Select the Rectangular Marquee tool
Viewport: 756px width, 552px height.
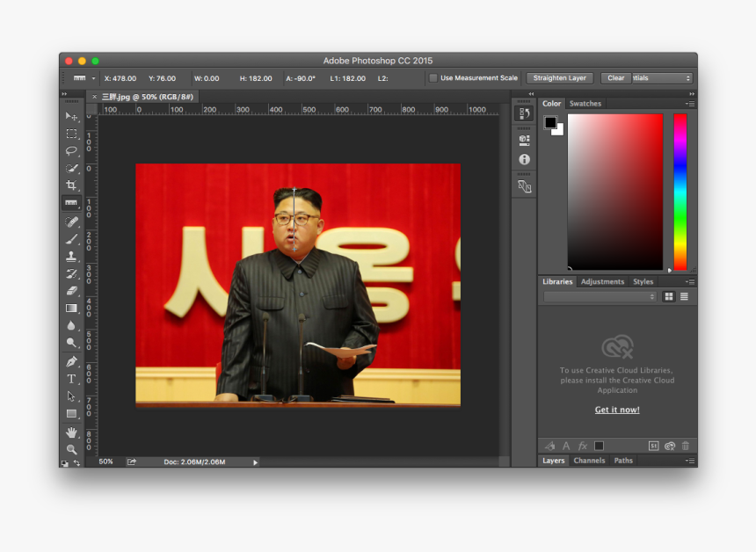point(71,134)
